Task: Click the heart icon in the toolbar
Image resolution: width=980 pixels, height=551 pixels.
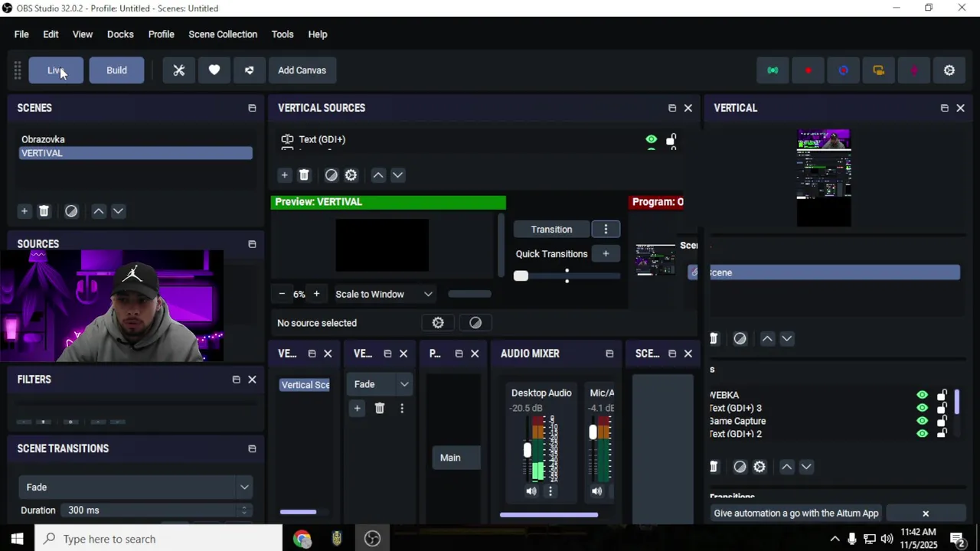Action: 214,70
